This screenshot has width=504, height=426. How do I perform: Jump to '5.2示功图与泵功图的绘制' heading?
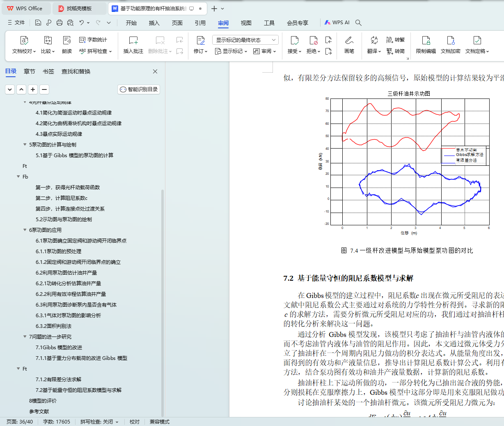tap(64, 219)
